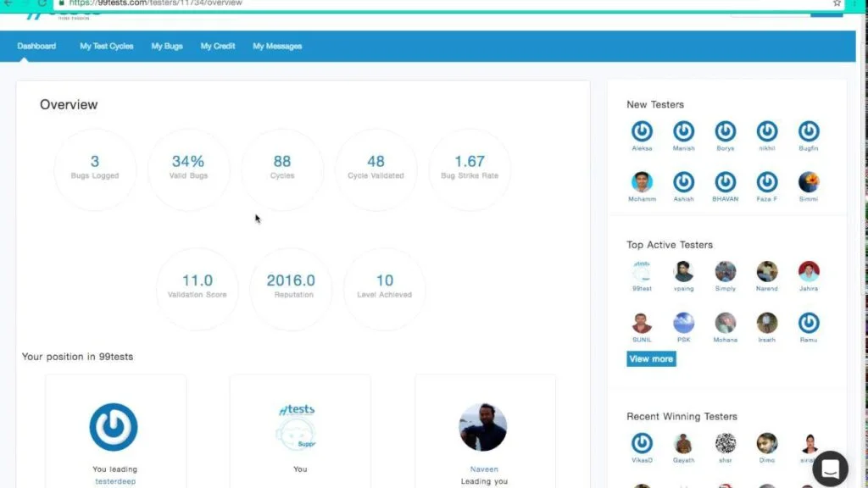Click the 48 Cycle Validated stat
The image size is (868, 488).
[x=376, y=169]
